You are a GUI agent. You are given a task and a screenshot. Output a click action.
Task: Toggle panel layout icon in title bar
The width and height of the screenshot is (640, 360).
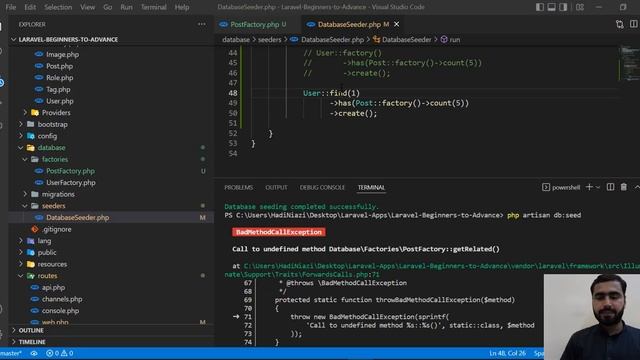click(x=551, y=7)
